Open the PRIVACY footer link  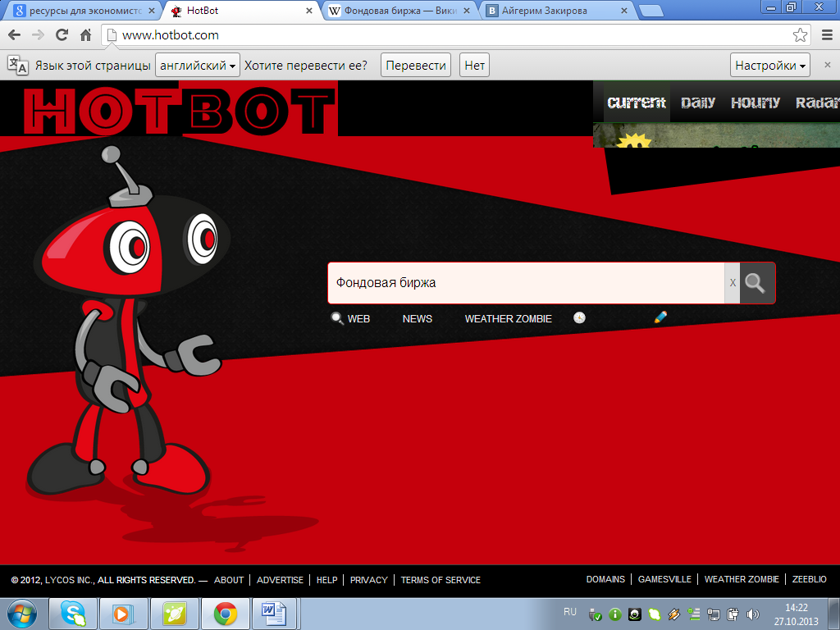click(x=368, y=580)
